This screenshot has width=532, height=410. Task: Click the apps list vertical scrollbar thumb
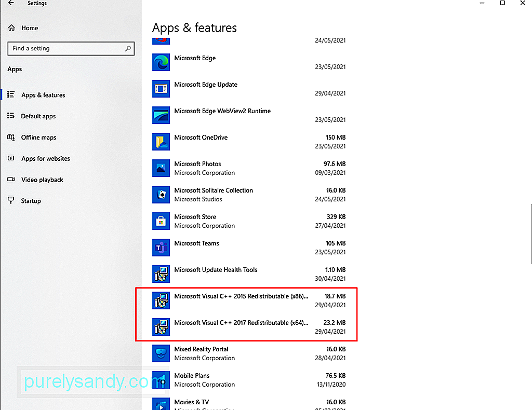tap(531, 234)
